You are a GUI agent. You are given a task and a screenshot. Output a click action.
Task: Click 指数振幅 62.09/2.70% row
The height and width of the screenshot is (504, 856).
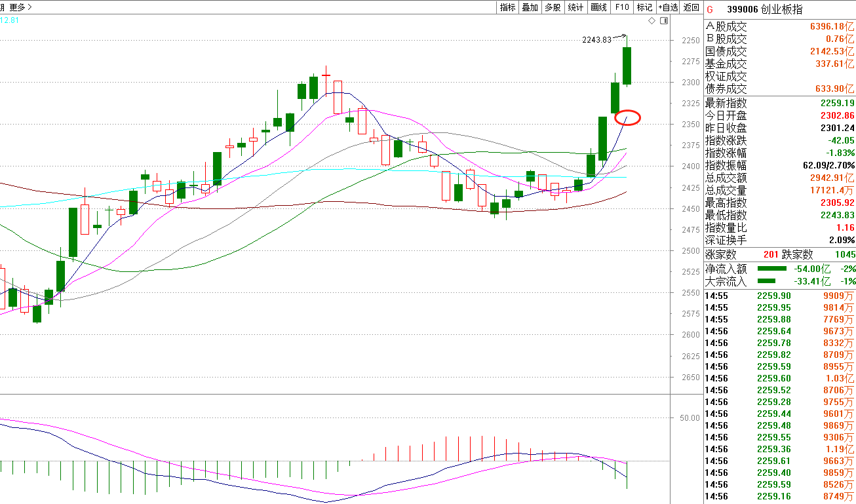780,165
